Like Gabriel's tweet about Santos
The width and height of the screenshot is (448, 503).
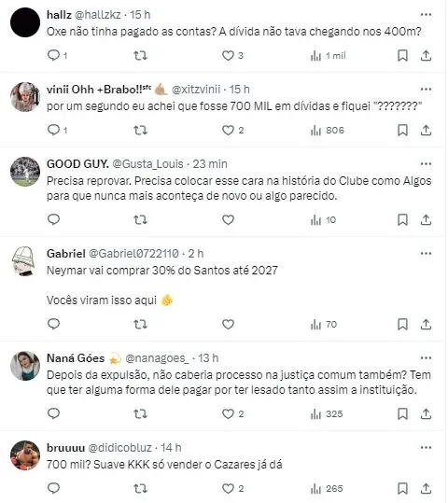228,325
